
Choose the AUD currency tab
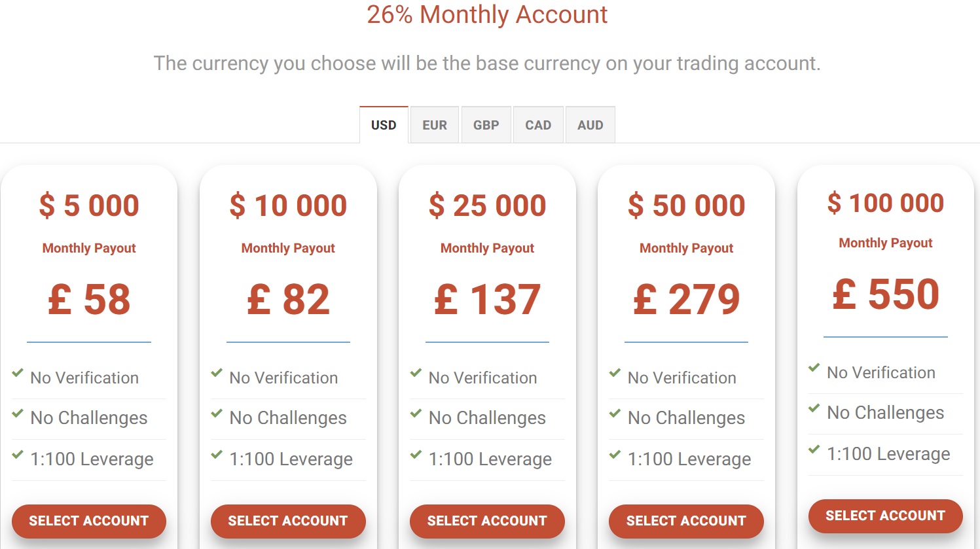tap(590, 125)
